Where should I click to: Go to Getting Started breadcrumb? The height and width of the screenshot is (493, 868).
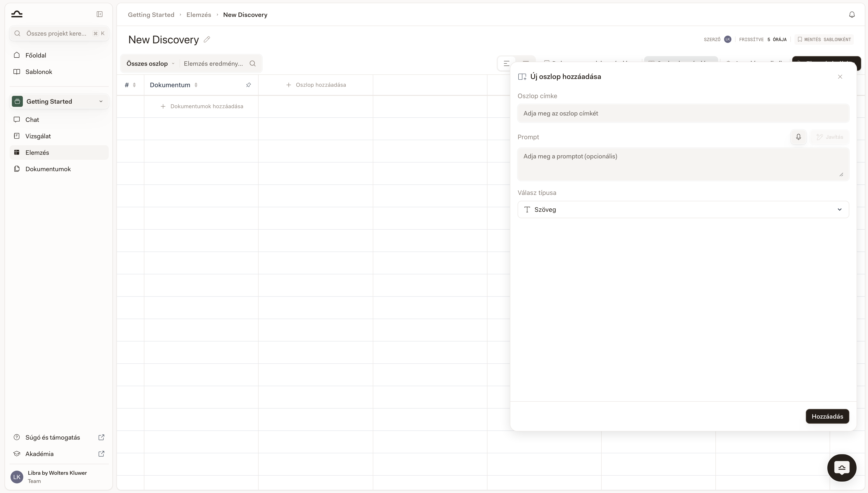(151, 15)
